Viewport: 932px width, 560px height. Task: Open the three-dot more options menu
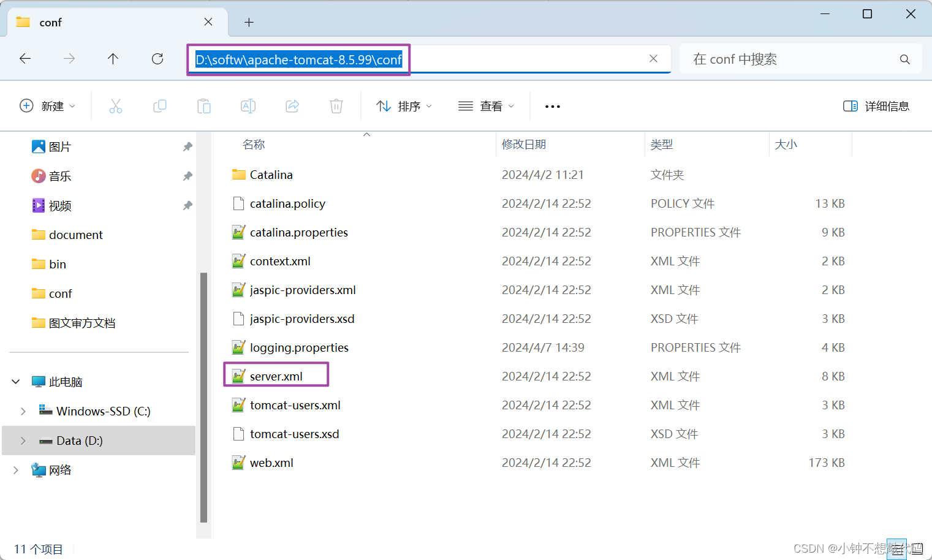(x=553, y=107)
